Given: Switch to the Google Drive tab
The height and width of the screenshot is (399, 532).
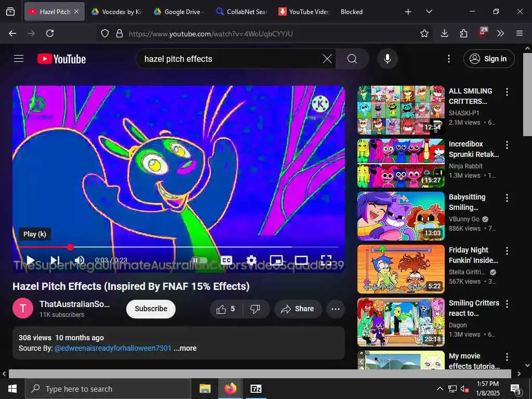Looking at the screenshot, I should (x=179, y=11).
